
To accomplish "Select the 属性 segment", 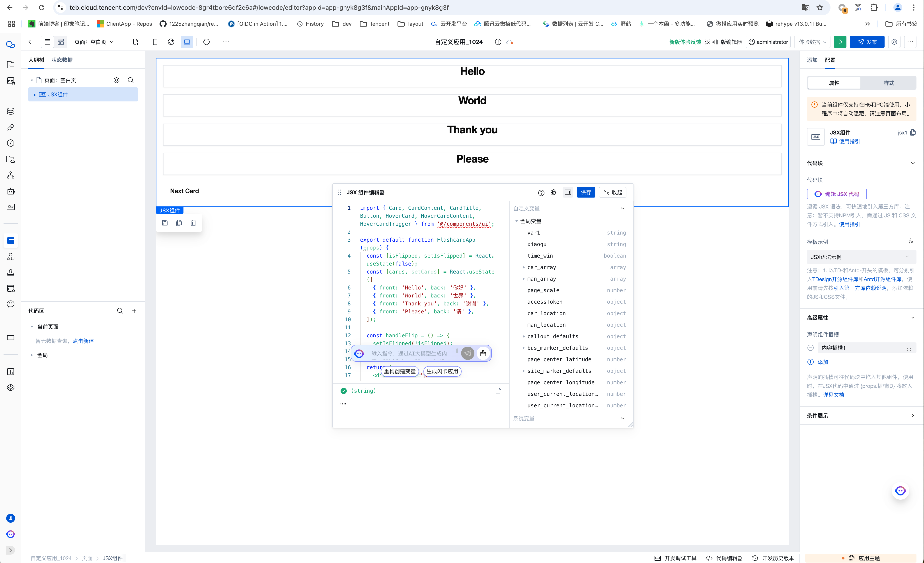I will point(834,83).
